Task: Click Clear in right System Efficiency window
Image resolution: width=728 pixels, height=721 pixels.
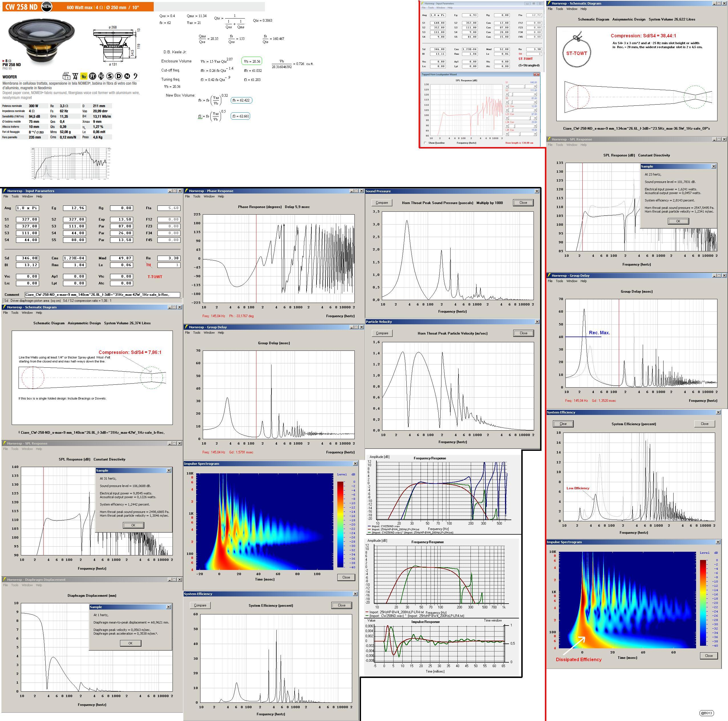Action: pyautogui.click(x=563, y=423)
